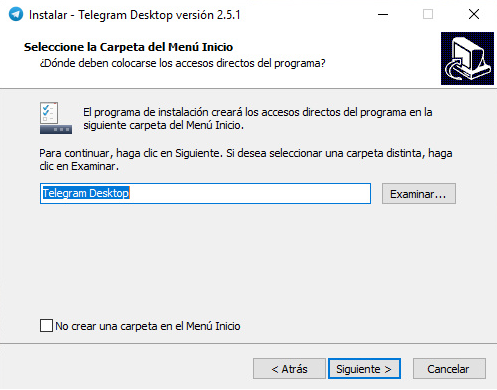Viewport: 497px width, 390px height.
Task: Click the Start Menu checklist icon
Action: point(56,118)
